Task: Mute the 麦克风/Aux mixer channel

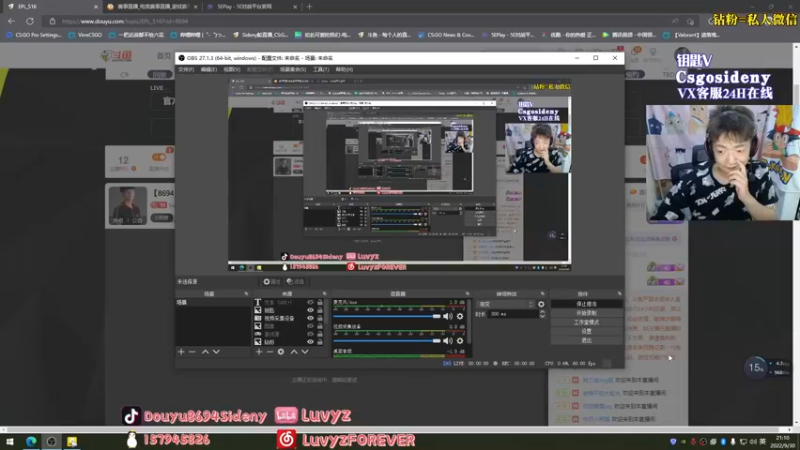Action: (448, 316)
